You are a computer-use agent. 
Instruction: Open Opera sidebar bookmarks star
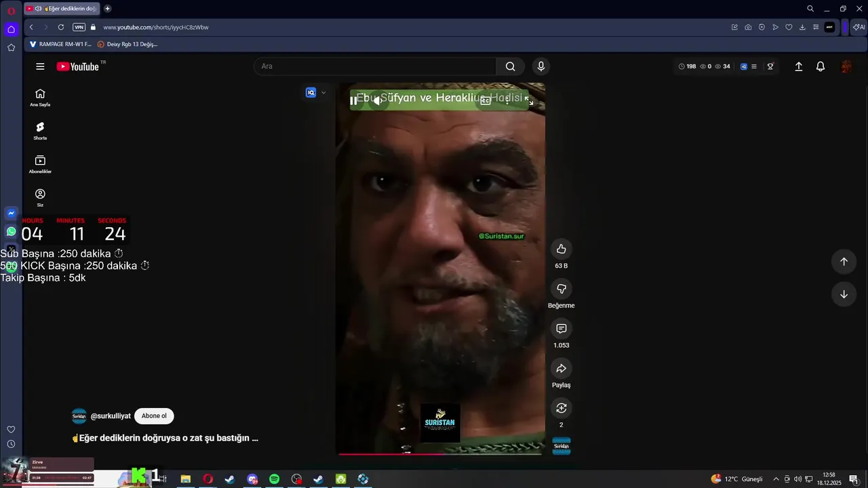11,47
